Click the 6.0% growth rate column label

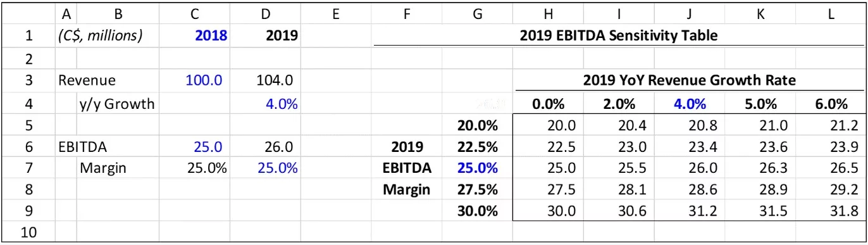pyautogui.click(x=831, y=104)
